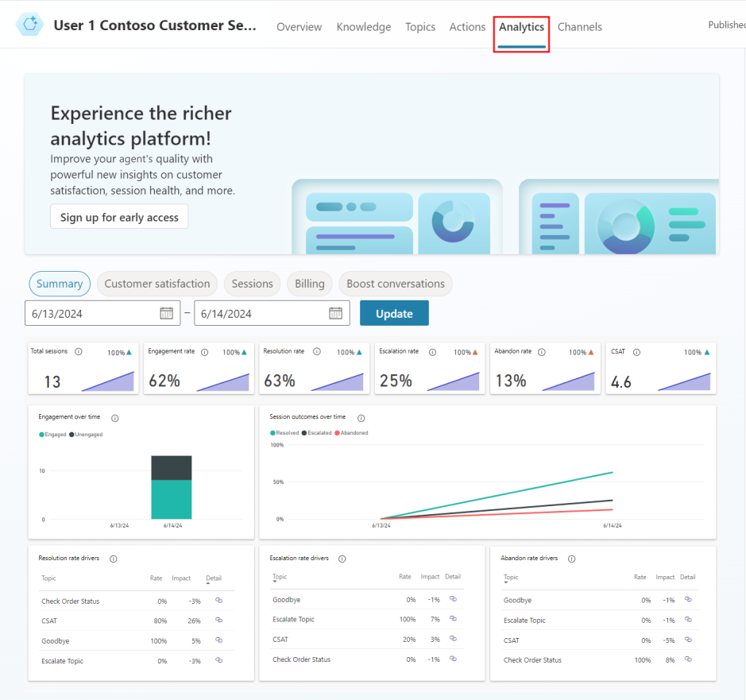
Task: Click the info icon beside Engagement rate metric
Action: coord(205,351)
